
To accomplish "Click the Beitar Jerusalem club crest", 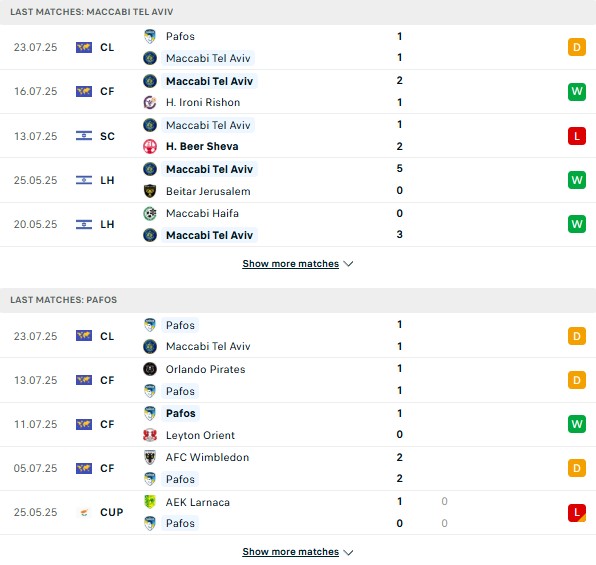I will (x=150, y=191).
